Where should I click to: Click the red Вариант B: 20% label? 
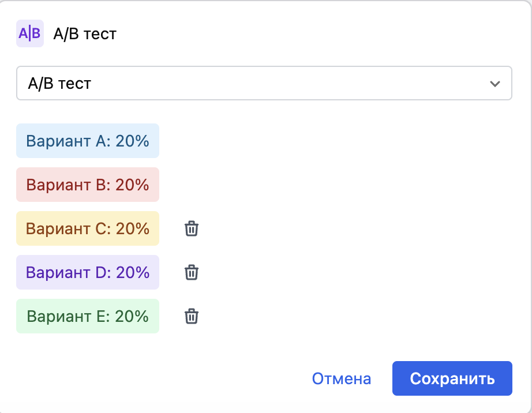[x=87, y=184]
